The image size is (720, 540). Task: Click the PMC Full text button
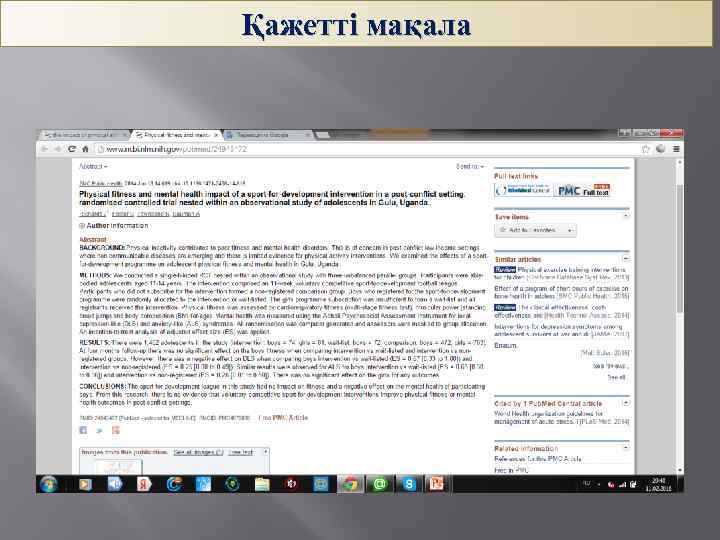[x=582, y=190]
